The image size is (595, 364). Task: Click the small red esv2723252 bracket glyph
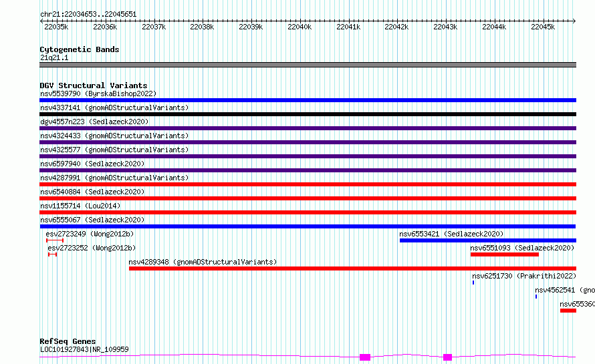point(52,254)
